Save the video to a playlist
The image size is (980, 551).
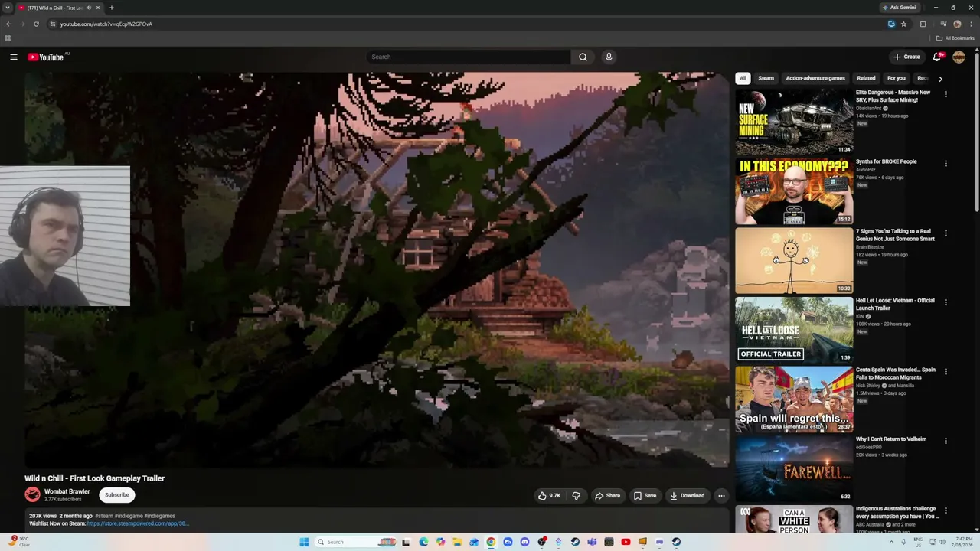click(x=645, y=495)
